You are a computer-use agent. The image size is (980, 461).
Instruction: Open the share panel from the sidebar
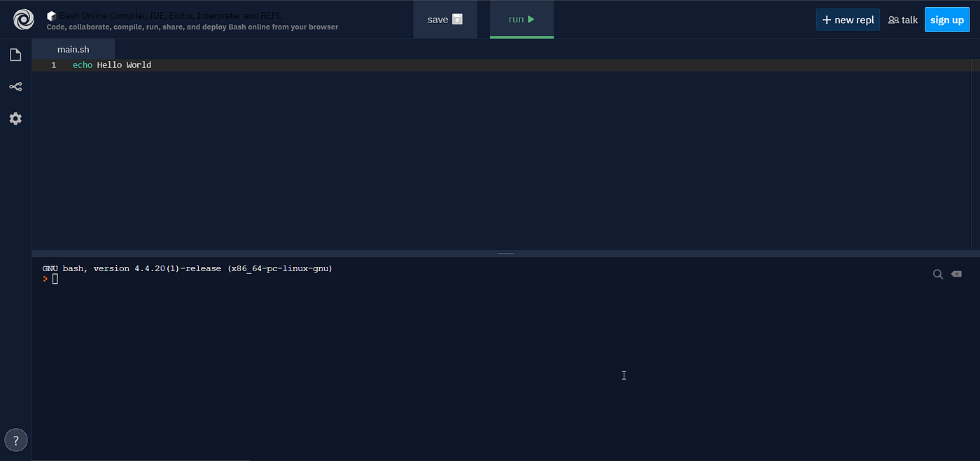pyautogui.click(x=15, y=86)
